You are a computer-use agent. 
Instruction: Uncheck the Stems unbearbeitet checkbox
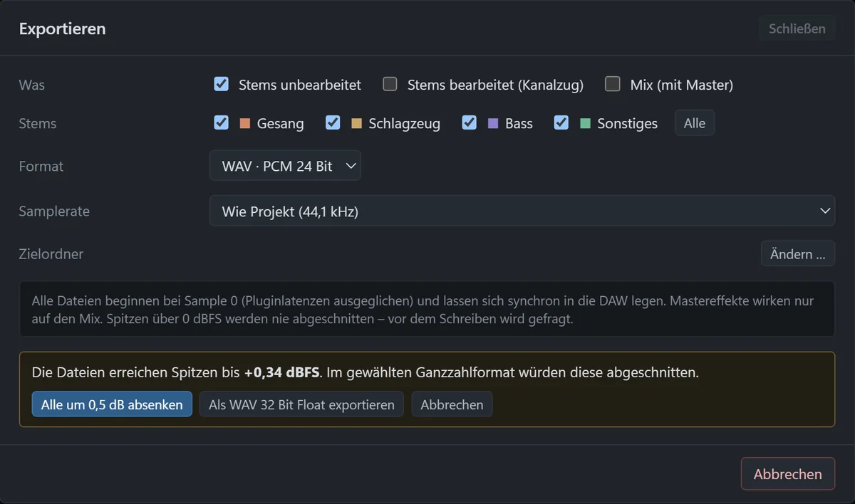(222, 84)
